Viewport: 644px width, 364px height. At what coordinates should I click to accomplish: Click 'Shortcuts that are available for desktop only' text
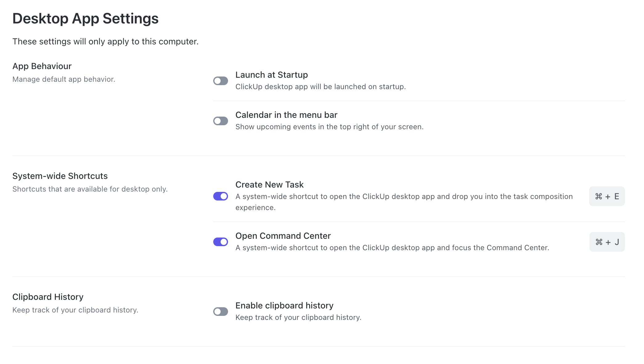click(90, 189)
